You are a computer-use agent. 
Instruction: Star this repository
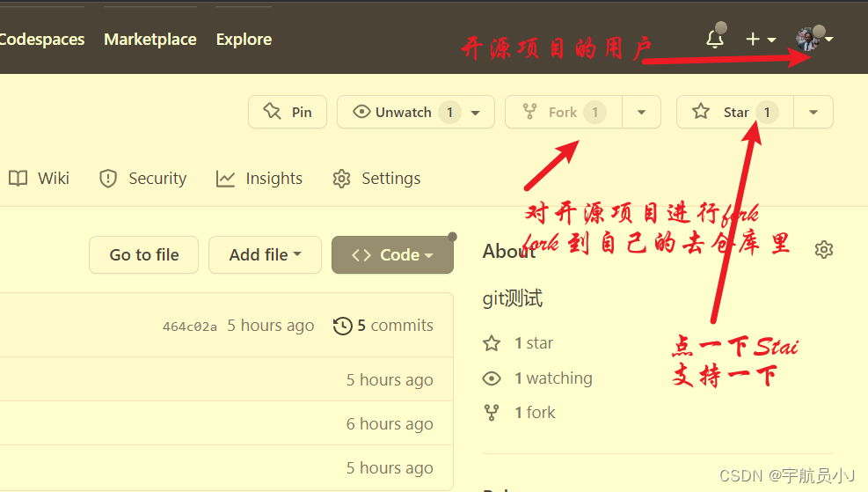[735, 112]
